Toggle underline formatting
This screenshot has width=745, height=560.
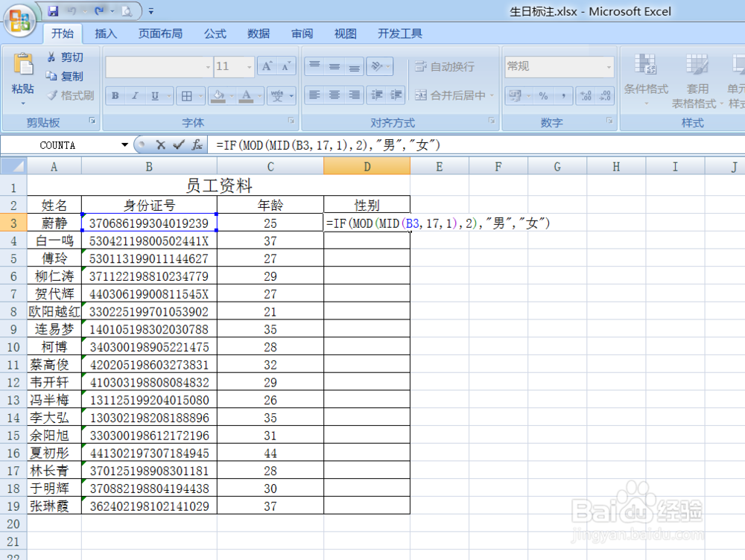pyautogui.click(x=155, y=96)
